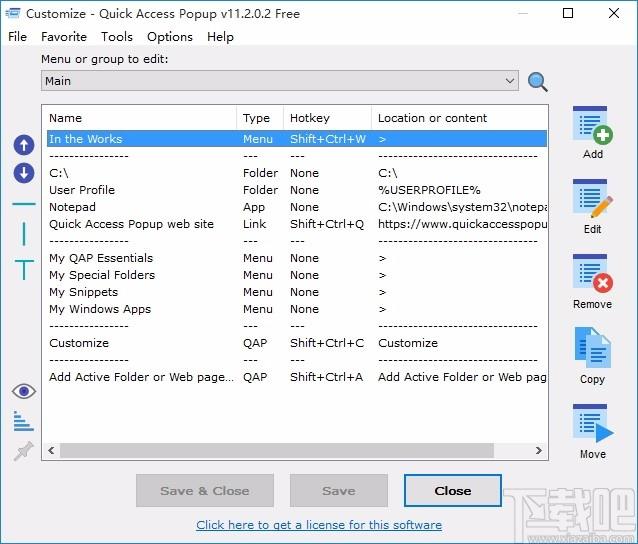
Task: Click the %USERPROFILE% location cell
Action: 429,190
